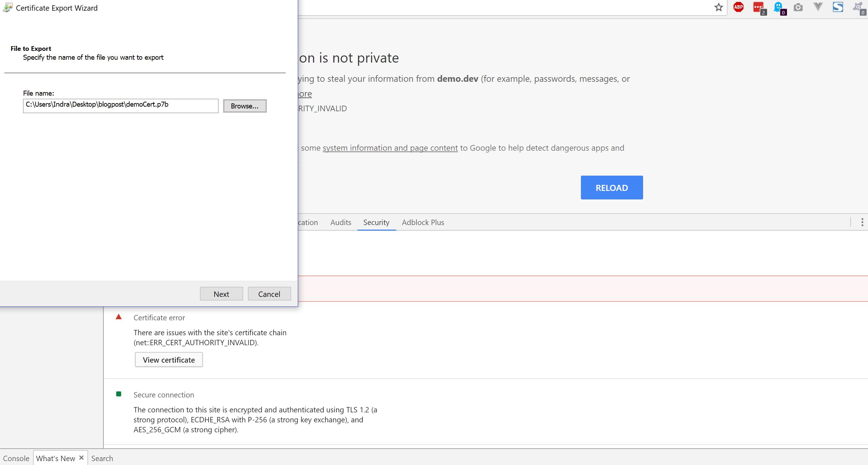Viewport: 868px width, 465px height.
Task: Click the File name input field
Action: click(120, 106)
